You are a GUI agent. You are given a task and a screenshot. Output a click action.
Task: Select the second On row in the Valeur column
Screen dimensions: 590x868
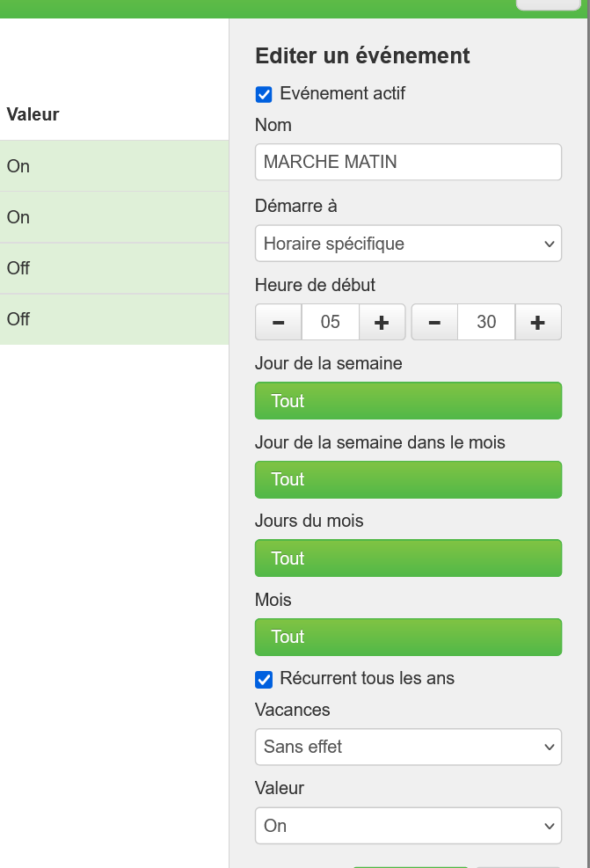click(114, 217)
